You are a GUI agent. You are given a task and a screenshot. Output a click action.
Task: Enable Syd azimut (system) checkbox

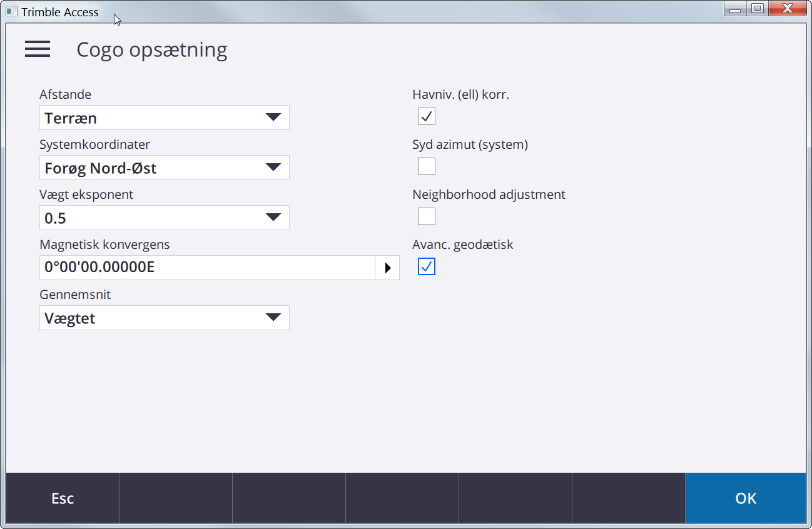(x=427, y=166)
